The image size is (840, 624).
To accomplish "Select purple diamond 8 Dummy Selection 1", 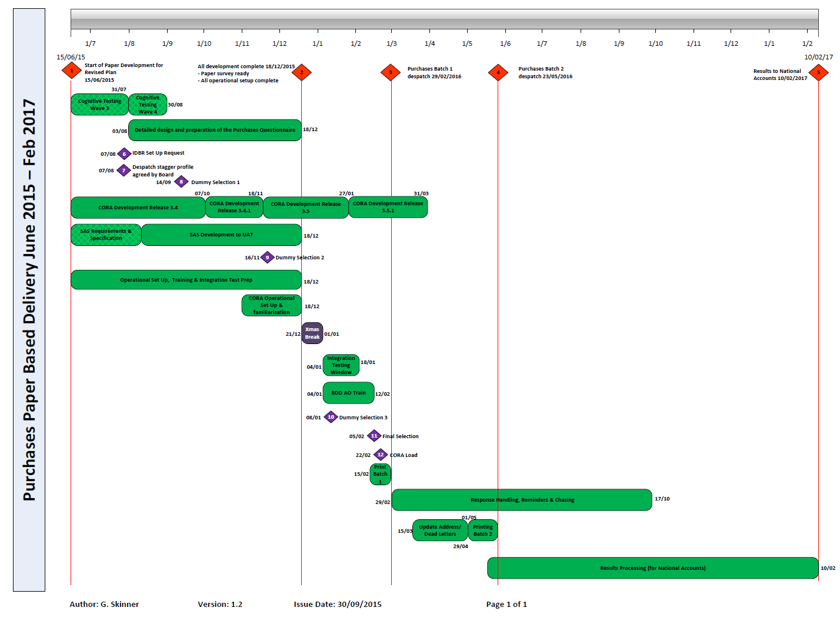I will [x=181, y=182].
